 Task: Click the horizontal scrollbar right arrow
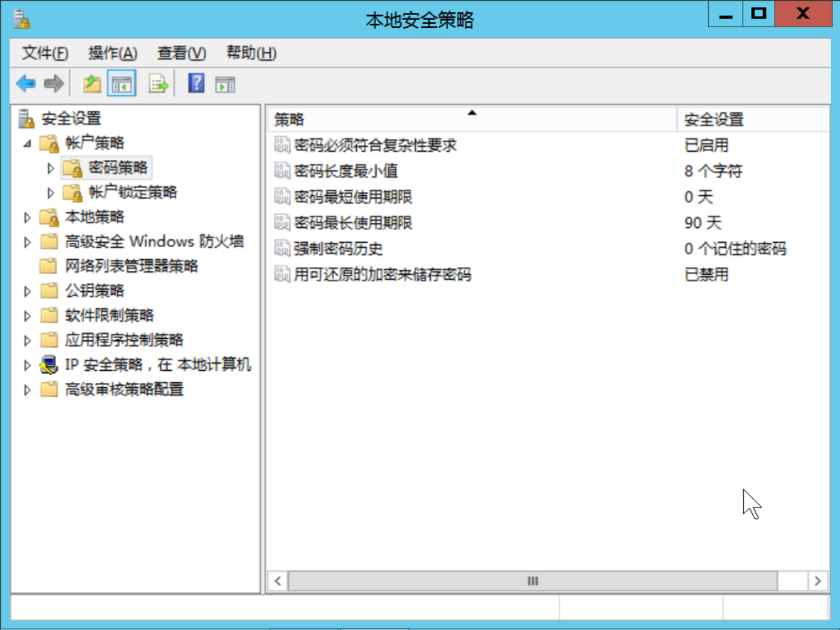pyautogui.click(x=817, y=581)
